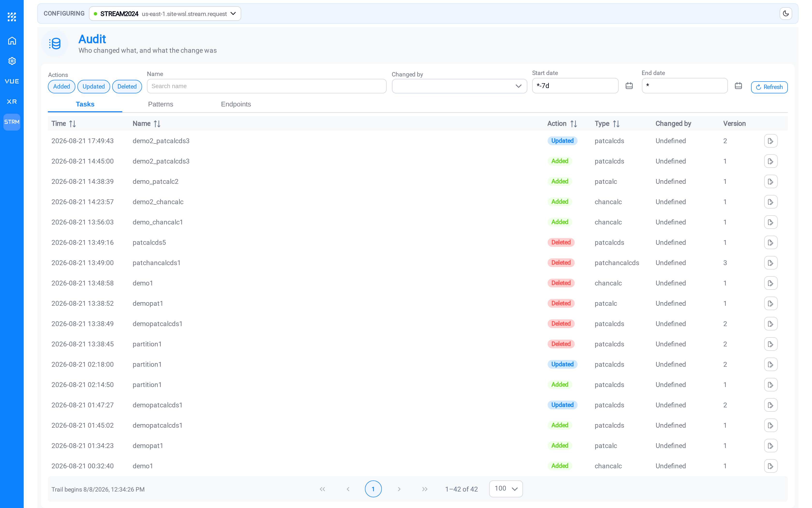Go to next page of results
The width and height of the screenshot is (812, 508).
[x=399, y=489]
